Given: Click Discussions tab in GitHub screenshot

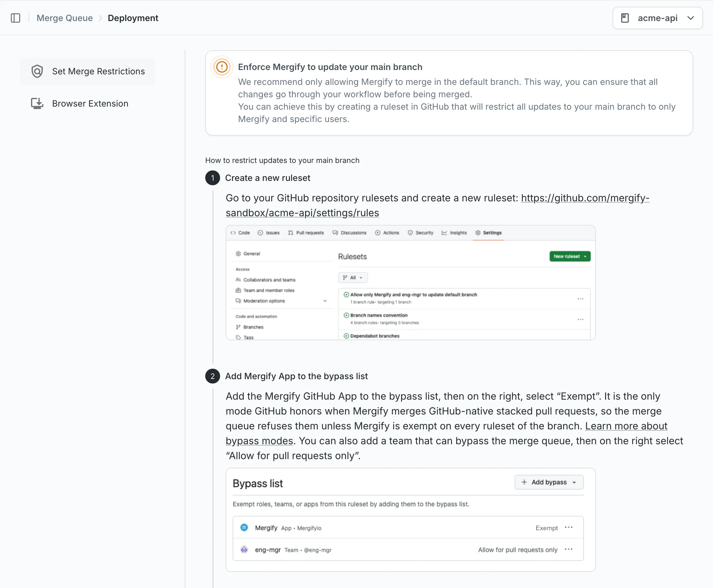Looking at the screenshot, I should click(x=349, y=233).
